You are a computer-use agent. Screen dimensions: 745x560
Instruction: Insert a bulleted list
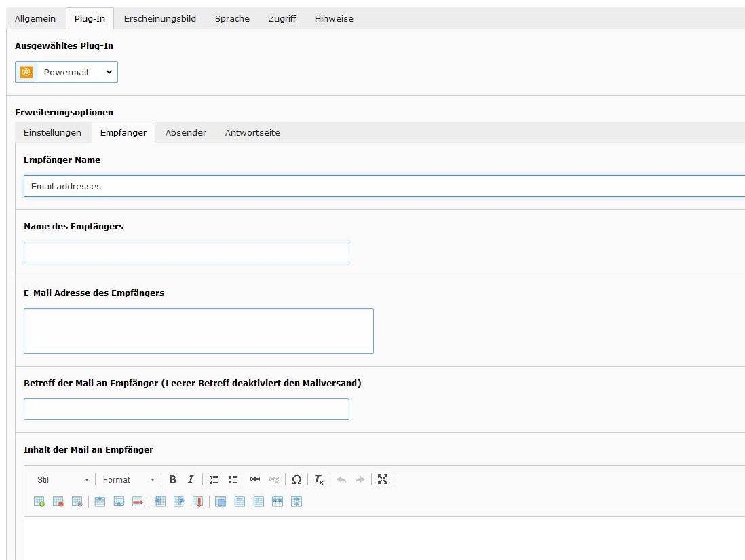(x=233, y=479)
